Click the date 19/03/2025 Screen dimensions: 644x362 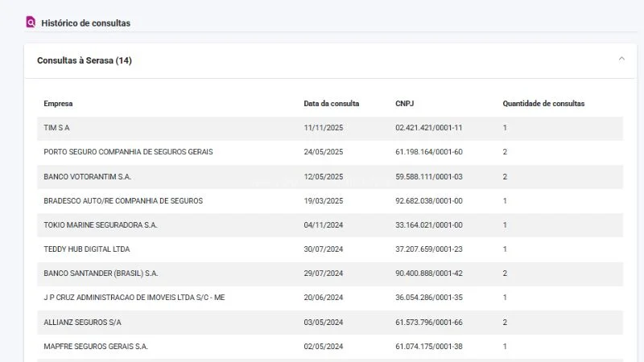324,200
